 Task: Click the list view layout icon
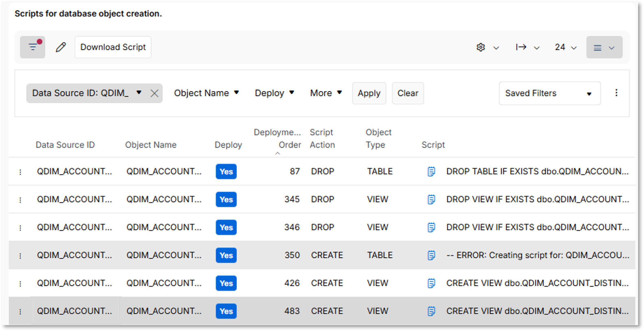point(597,48)
